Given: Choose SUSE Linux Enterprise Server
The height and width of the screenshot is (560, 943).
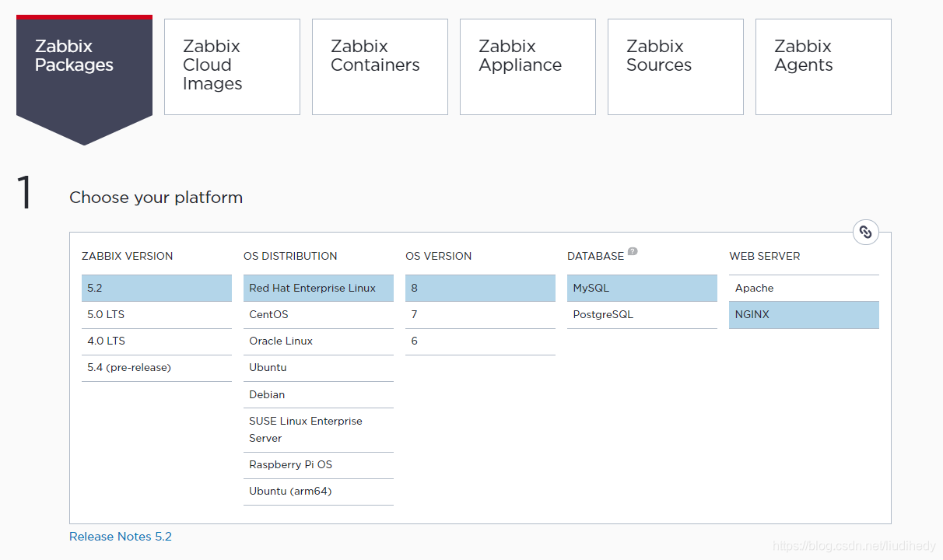Looking at the screenshot, I should [318, 429].
